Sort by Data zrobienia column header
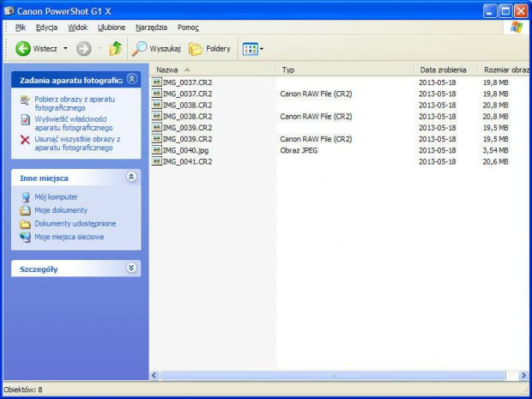The height and width of the screenshot is (399, 532). [x=446, y=70]
